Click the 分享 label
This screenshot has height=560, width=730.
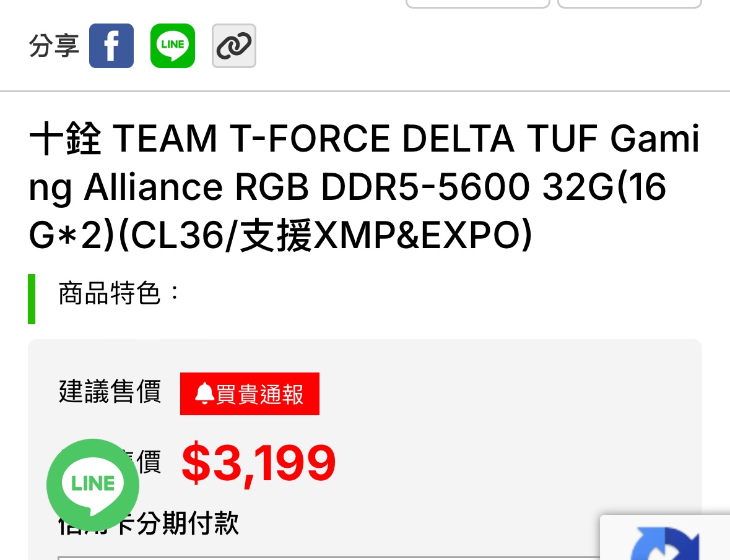54,46
